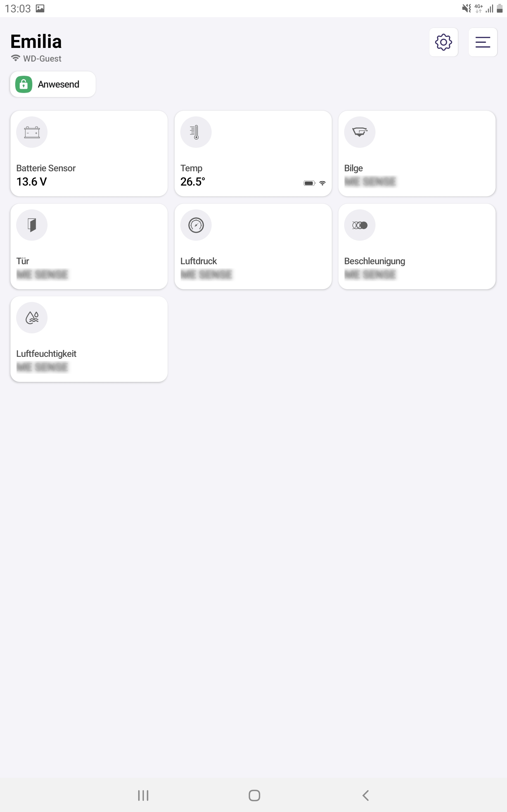Viewport: 507px width, 812px height.
Task: Tap the Luftfeuchtigkeit water drop icon
Action: pos(32,318)
